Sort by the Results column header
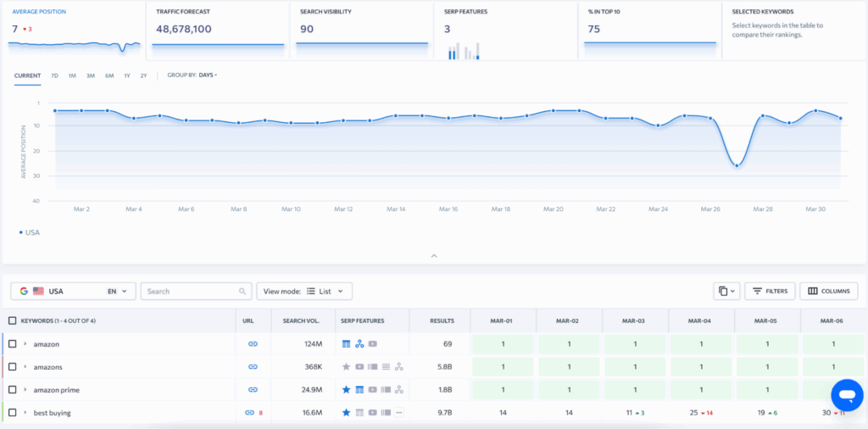Viewport: 868px width, 429px height. [x=442, y=320]
